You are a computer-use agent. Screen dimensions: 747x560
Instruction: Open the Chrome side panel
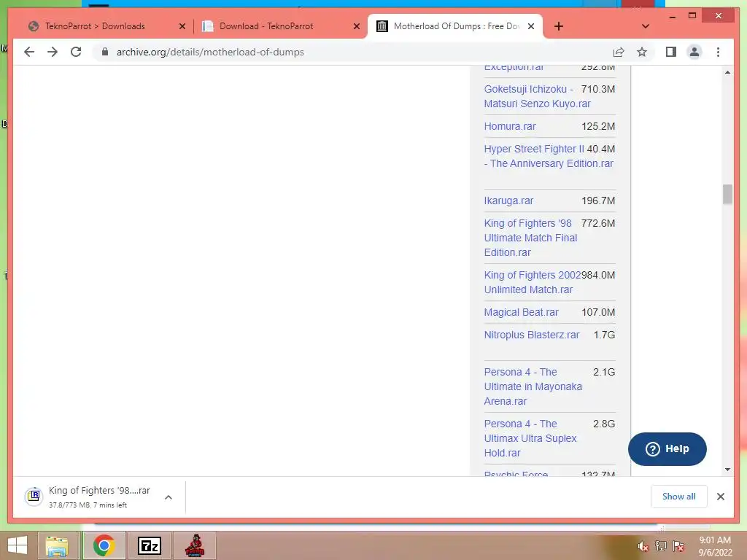pos(671,52)
